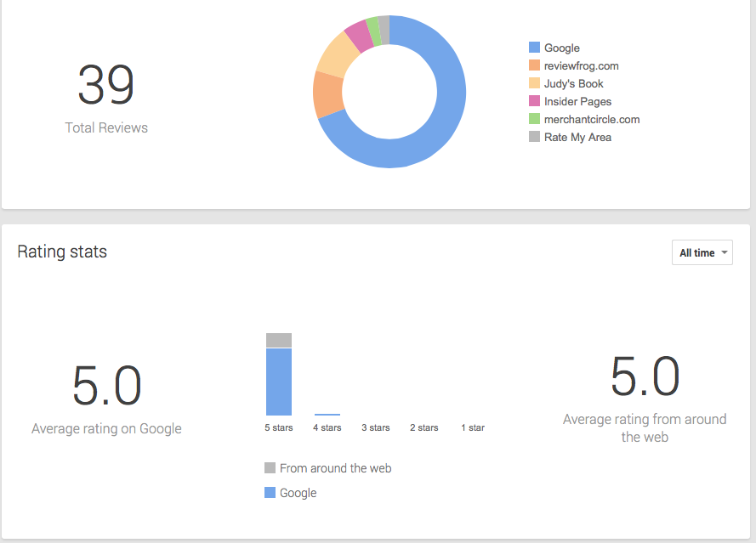Viewport: 756px width, 543px height.
Task: Click the Judy's Book legend color square
Action: pos(532,83)
